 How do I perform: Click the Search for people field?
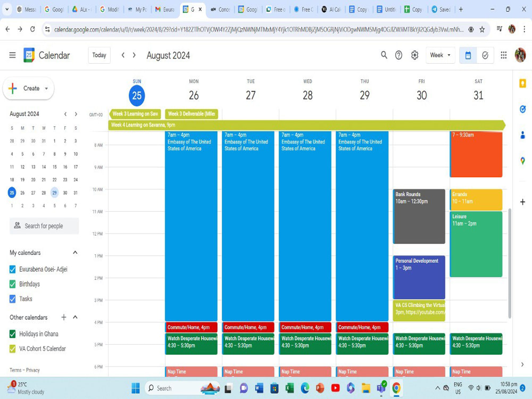44,226
